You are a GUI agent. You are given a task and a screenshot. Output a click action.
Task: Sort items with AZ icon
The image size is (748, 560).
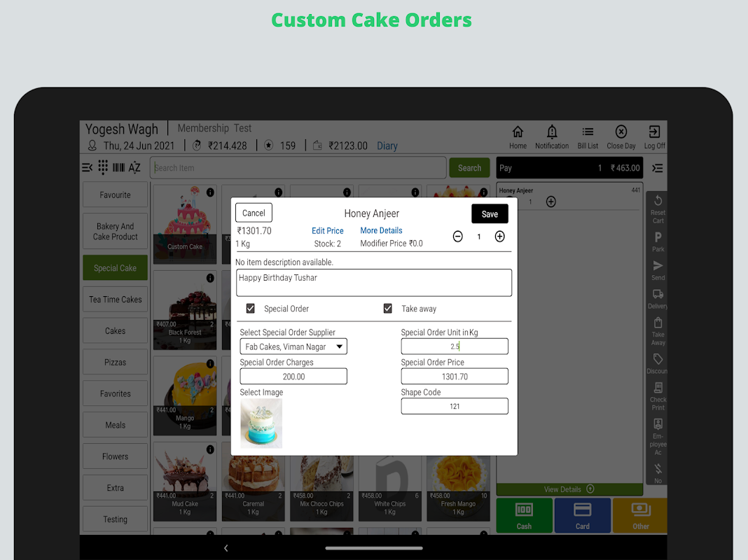[x=134, y=168]
